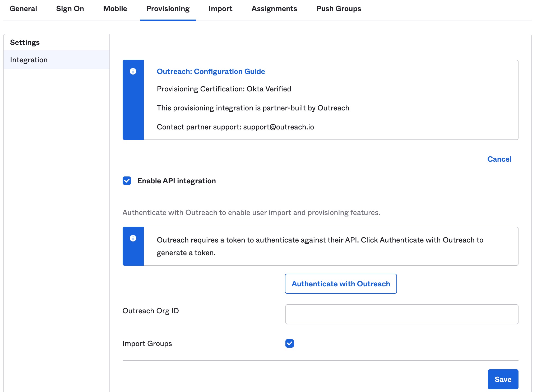Click the Save button
The width and height of the screenshot is (537, 392).
click(x=503, y=379)
